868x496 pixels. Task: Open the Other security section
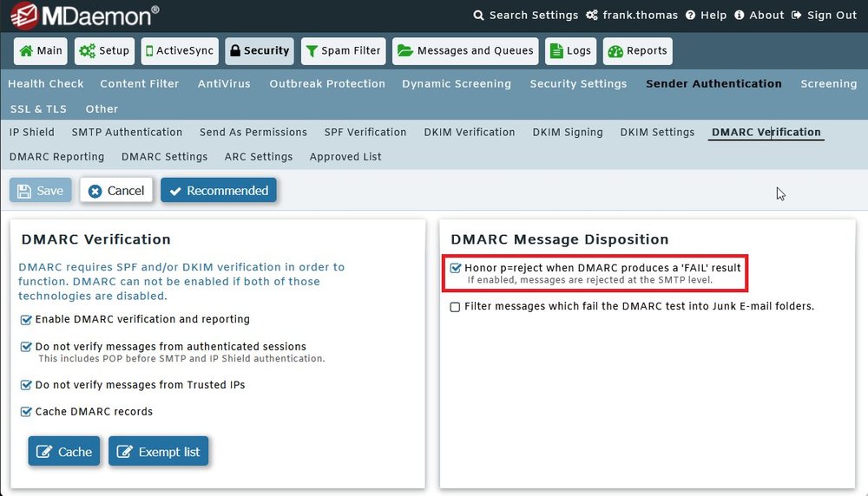click(x=102, y=109)
